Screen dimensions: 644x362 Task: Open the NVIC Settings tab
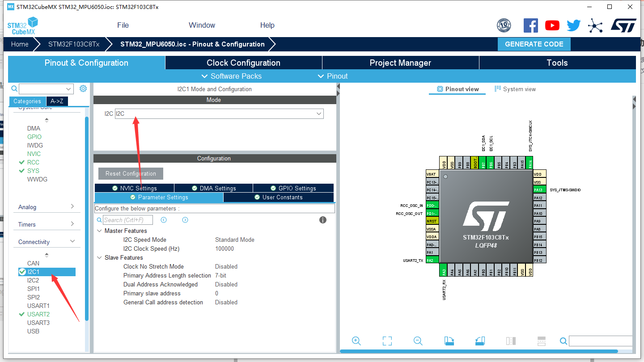pos(134,188)
